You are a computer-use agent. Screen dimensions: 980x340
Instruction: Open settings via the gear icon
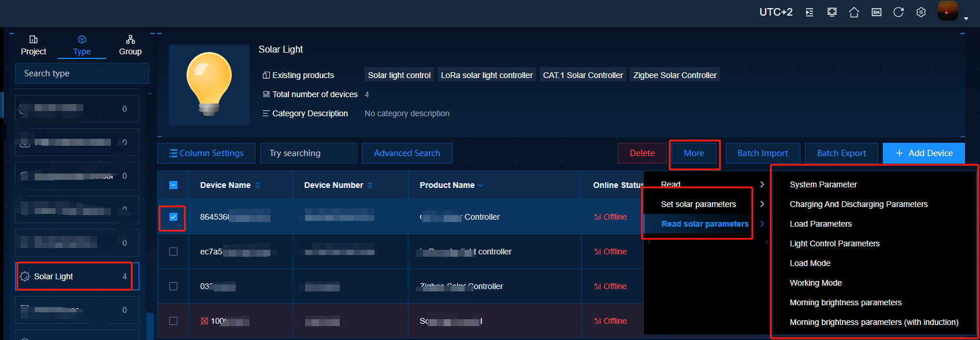point(921,12)
